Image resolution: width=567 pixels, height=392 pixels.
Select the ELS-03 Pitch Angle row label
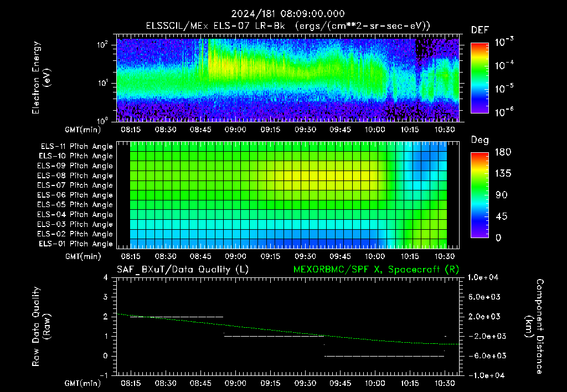click(x=75, y=224)
